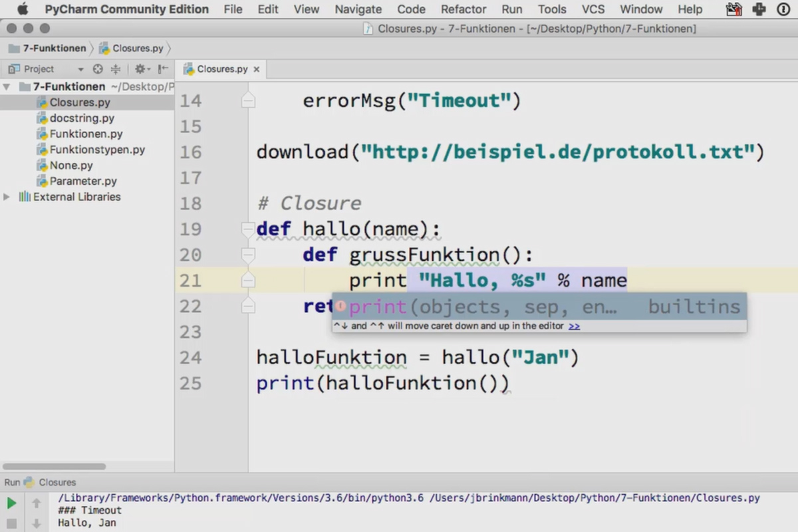Screen dimensions: 798x532
Task: Open the PyCharm Community Edition app menu
Action: [126, 9]
